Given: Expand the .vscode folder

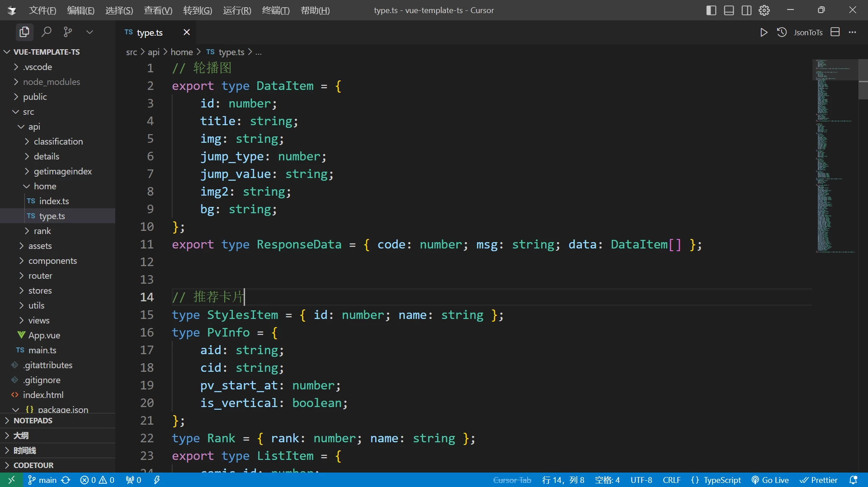Looking at the screenshot, I should coord(58,67).
